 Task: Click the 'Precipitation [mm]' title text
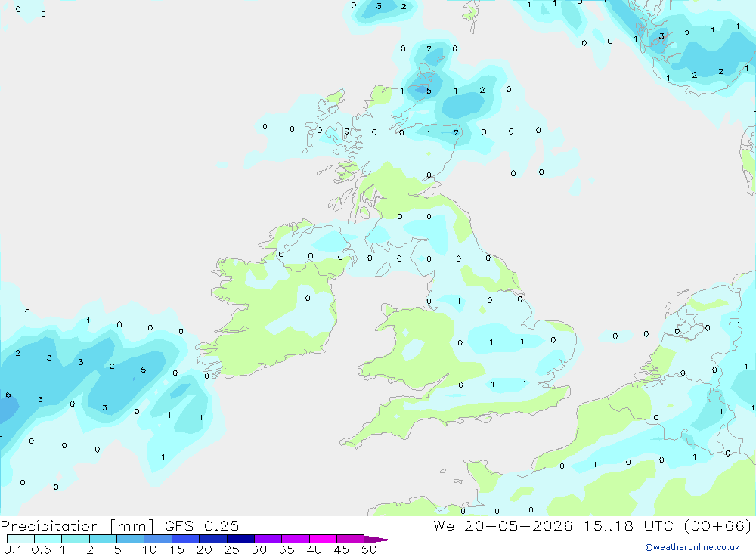coord(77,526)
